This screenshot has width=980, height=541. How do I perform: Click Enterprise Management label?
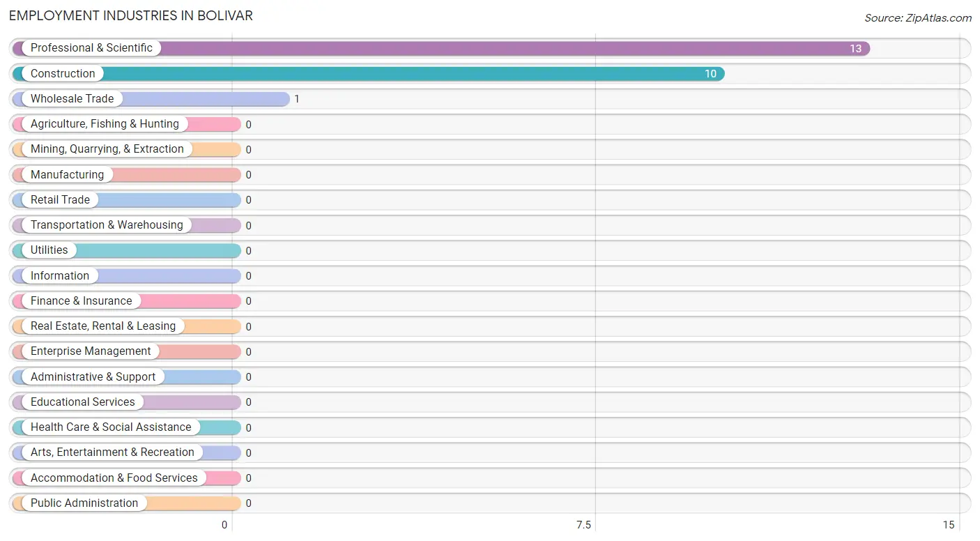click(x=91, y=351)
